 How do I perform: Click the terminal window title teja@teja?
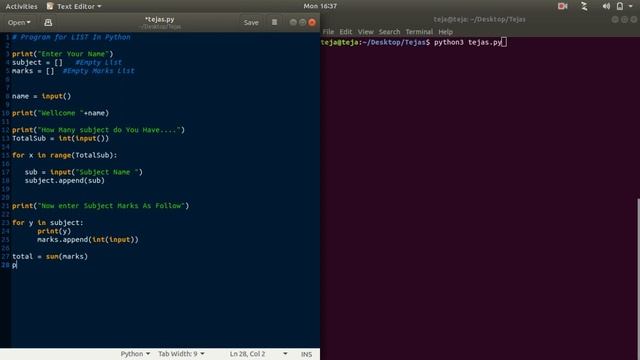(x=479, y=19)
